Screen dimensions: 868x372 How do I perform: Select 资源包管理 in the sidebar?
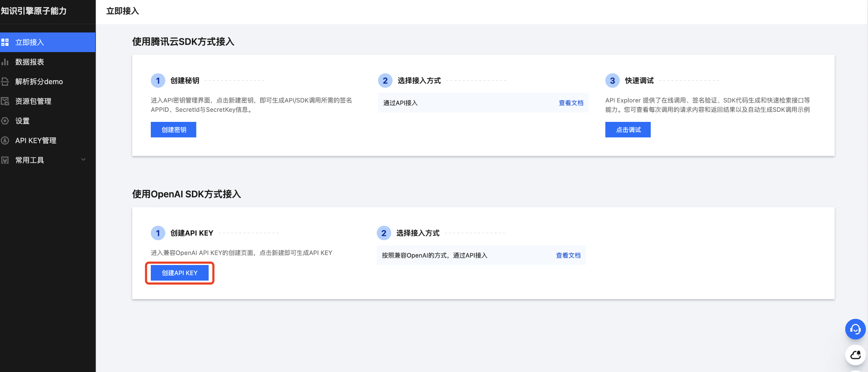33,101
